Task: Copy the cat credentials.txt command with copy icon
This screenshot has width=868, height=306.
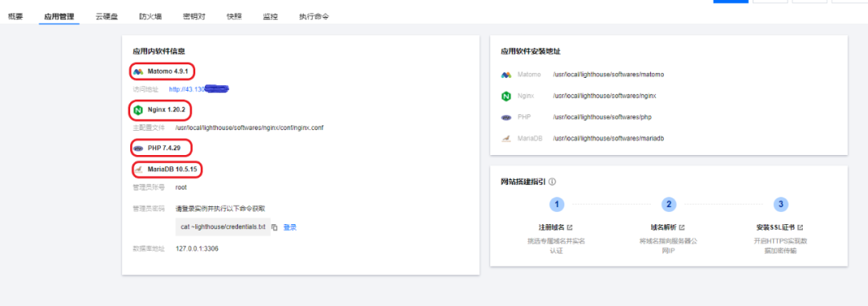Action: [275, 227]
